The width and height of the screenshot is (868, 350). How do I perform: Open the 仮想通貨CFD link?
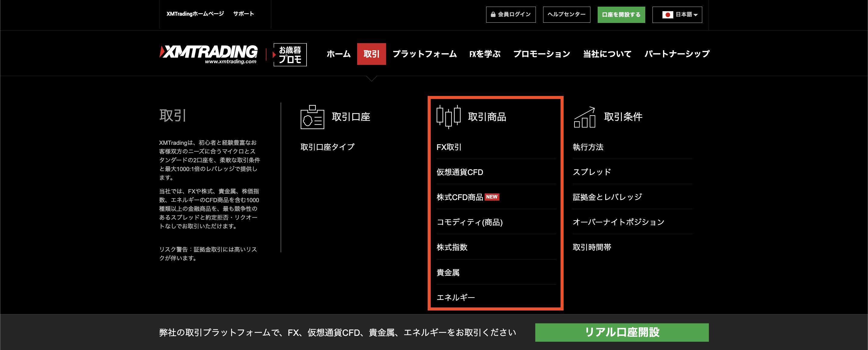point(460,172)
